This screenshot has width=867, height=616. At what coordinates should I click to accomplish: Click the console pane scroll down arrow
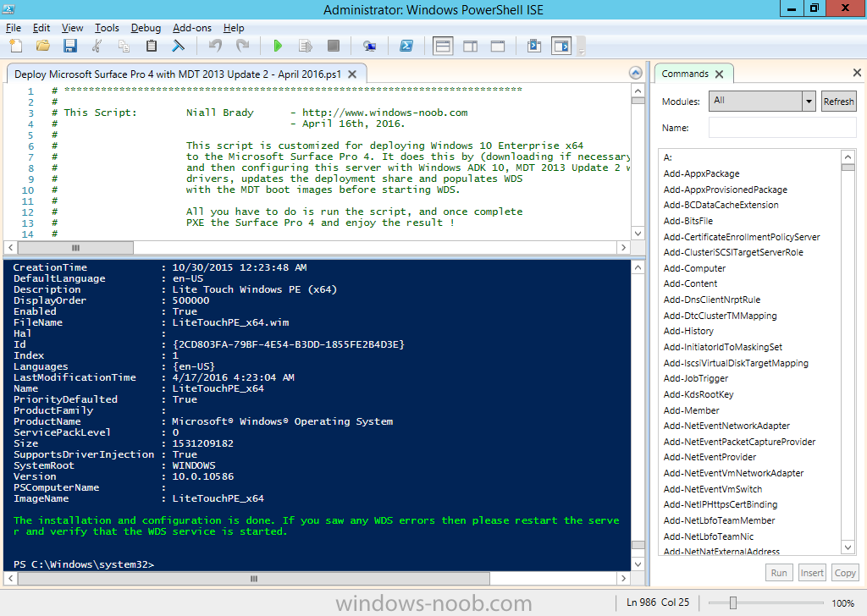638,564
